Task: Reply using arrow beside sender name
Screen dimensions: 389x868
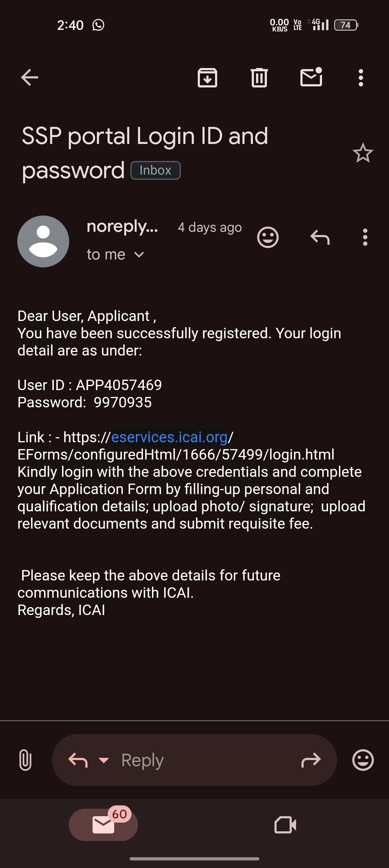Action: coord(320,238)
